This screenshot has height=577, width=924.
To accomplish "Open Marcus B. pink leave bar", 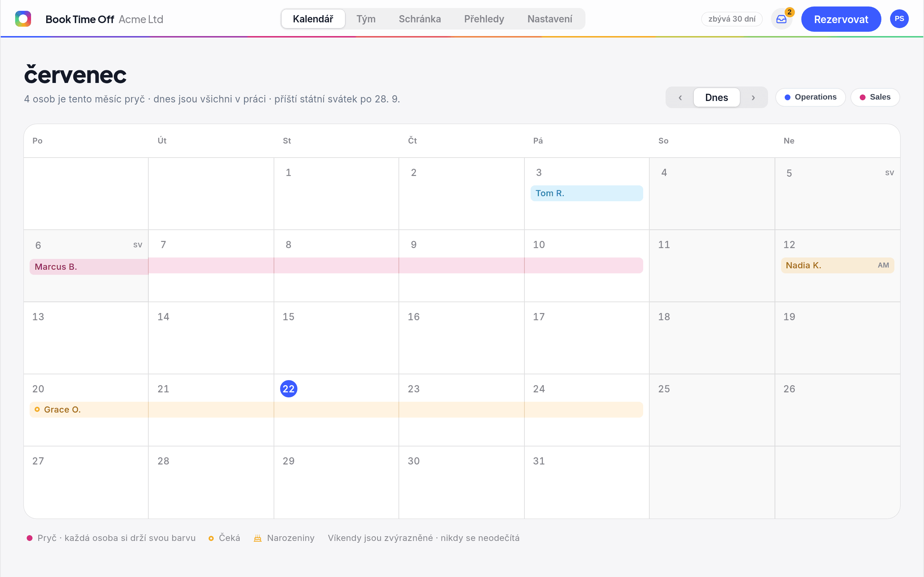I will [x=336, y=266].
